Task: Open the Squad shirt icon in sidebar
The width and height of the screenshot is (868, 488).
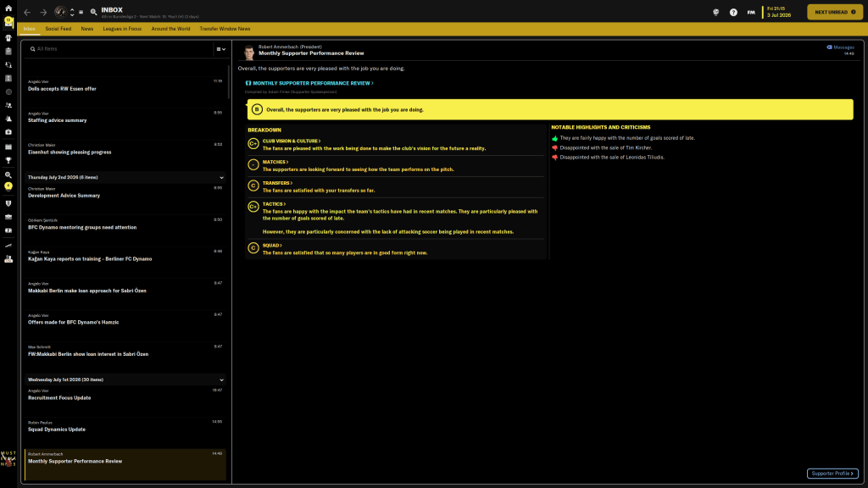Action: click(x=8, y=36)
